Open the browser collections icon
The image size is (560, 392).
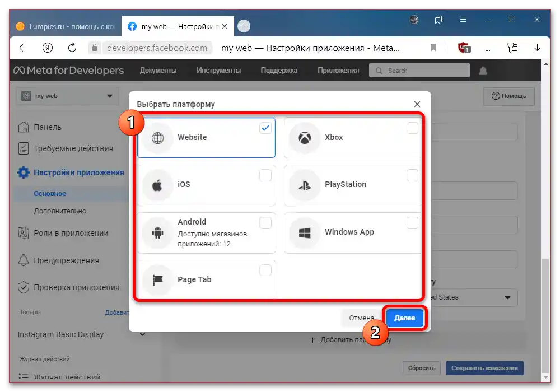[438, 20]
